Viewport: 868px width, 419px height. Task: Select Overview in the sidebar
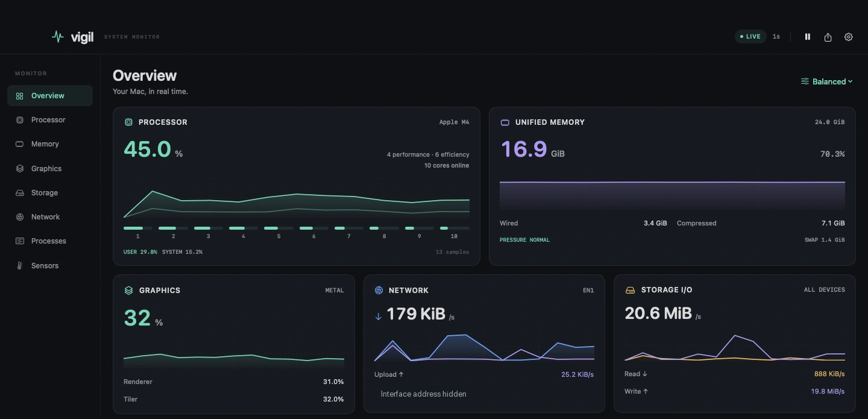pos(50,96)
